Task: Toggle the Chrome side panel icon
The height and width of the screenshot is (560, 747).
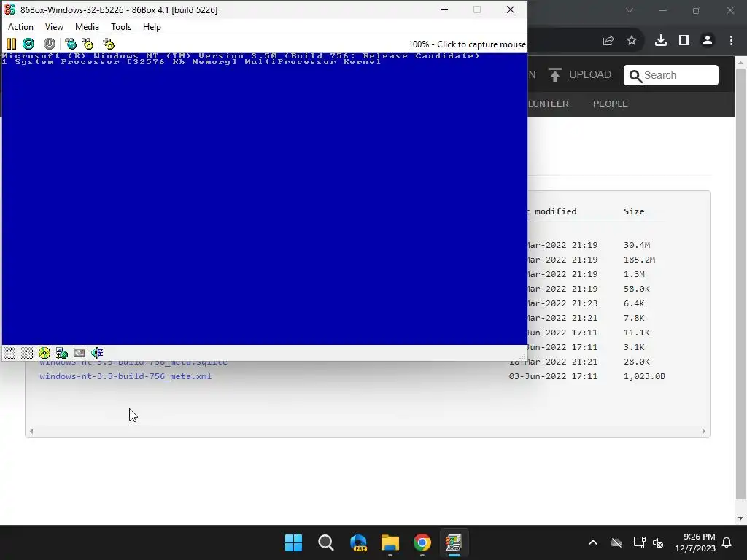Action: pos(684,41)
